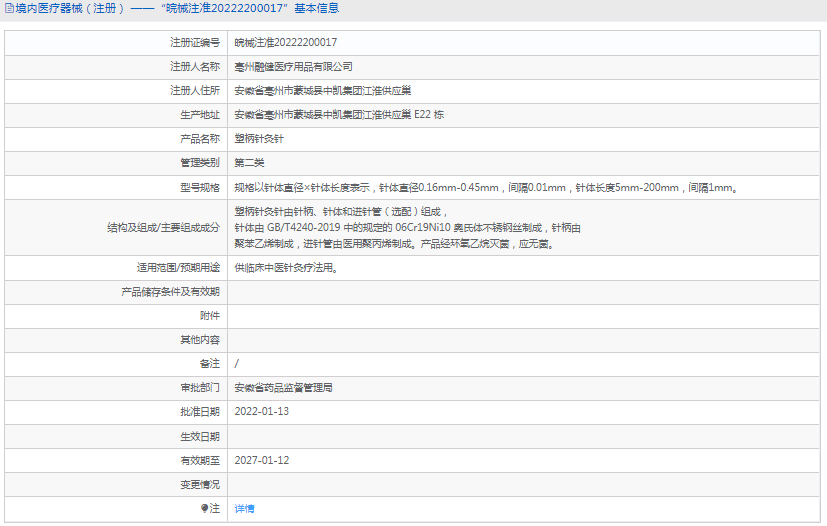Click the document icon beside 境内医疗器械 title
827x526 pixels.
pyautogui.click(x=9, y=8)
